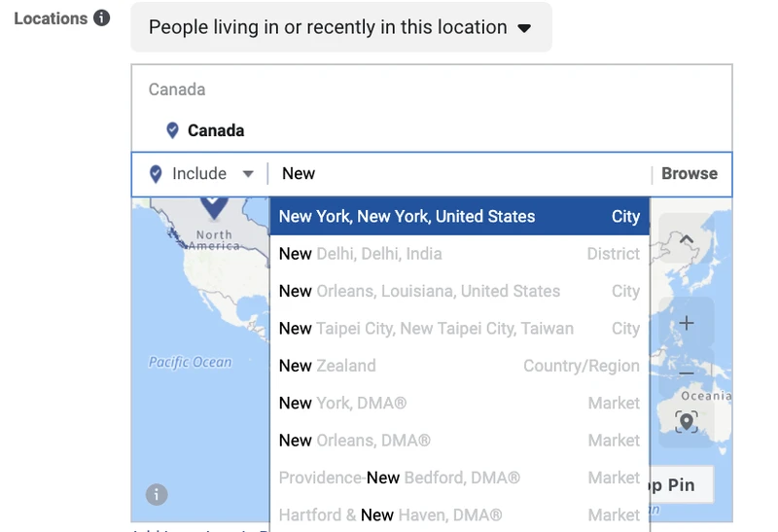Choose New York DMA Market option

pyautogui.click(x=459, y=403)
